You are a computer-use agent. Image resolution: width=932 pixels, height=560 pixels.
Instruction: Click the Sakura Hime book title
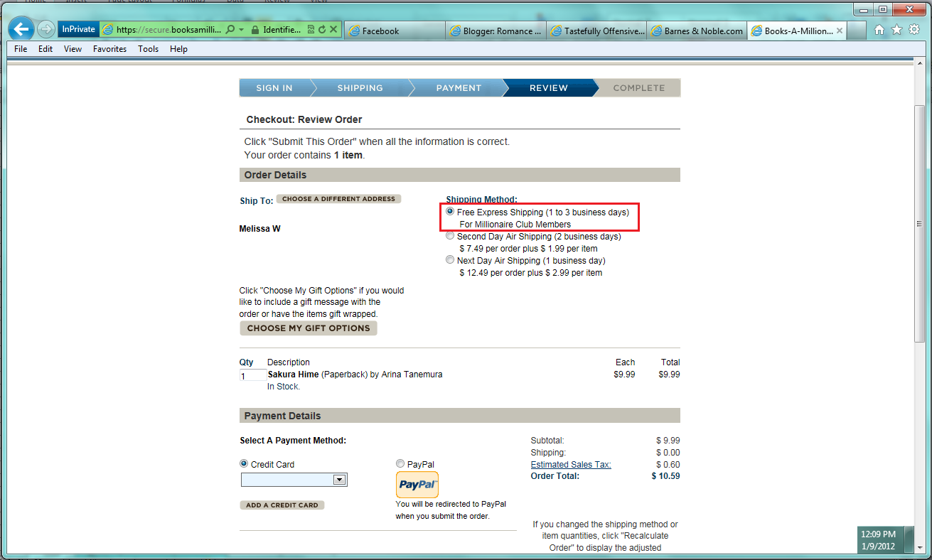tap(293, 375)
